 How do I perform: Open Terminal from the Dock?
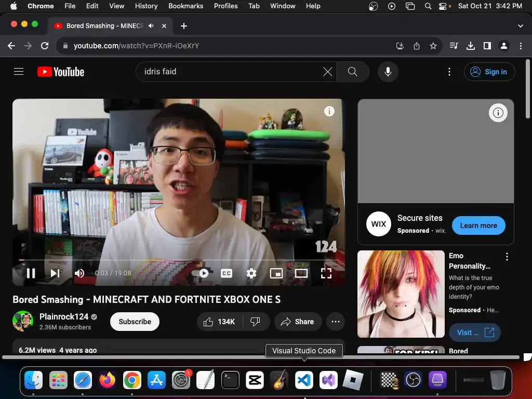coord(230,380)
